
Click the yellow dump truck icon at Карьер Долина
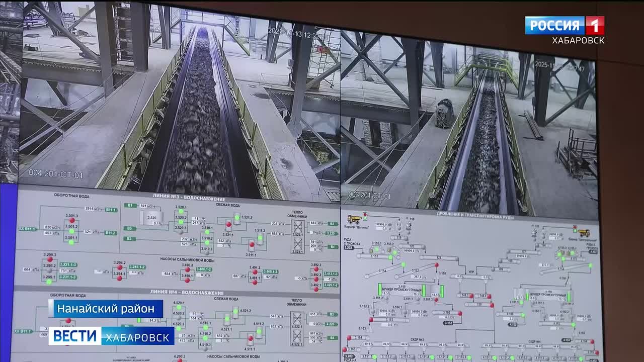point(354,219)
